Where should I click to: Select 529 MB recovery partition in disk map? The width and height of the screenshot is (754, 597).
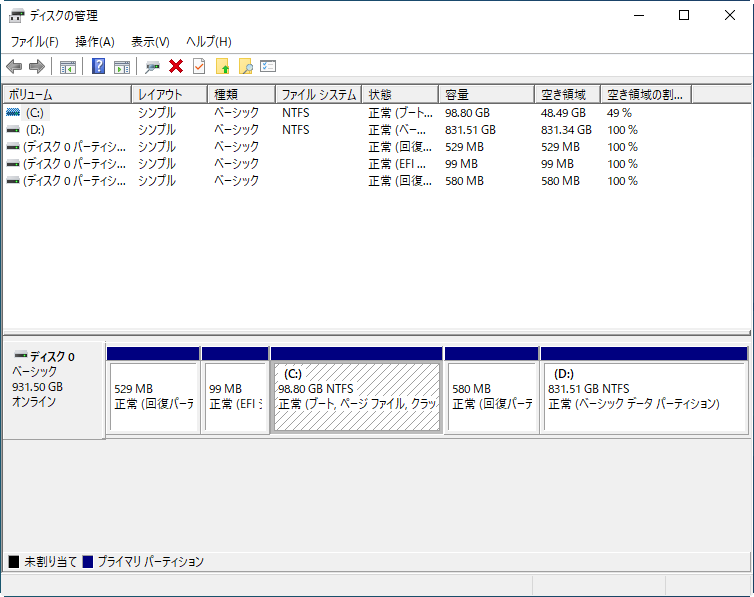[153, 397]
